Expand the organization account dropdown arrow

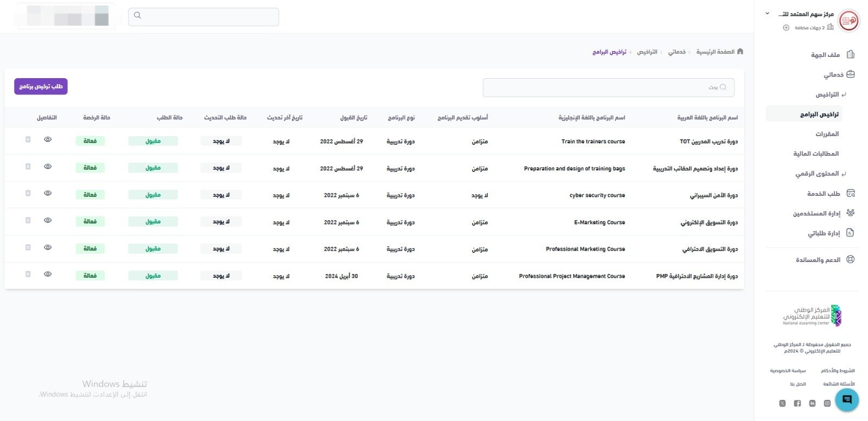(x=767, y=14)
